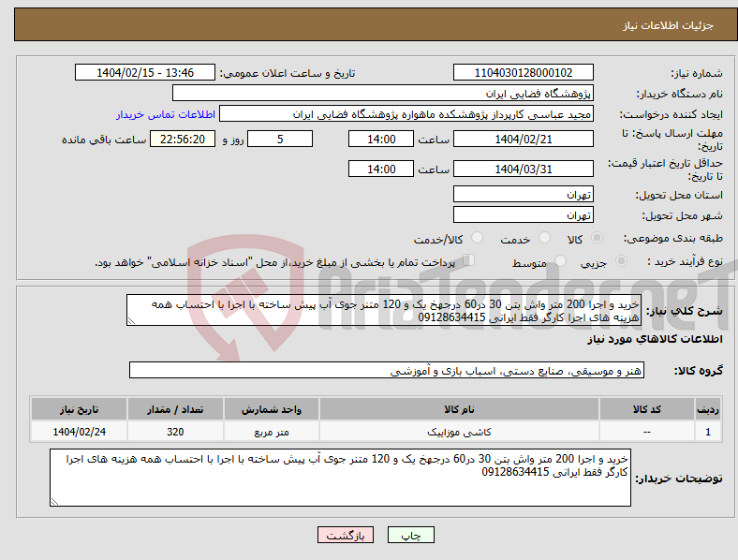Screen dimensions: 738x560
Task: Click the quantity cell 320
Action: click(x=175, y=432)
